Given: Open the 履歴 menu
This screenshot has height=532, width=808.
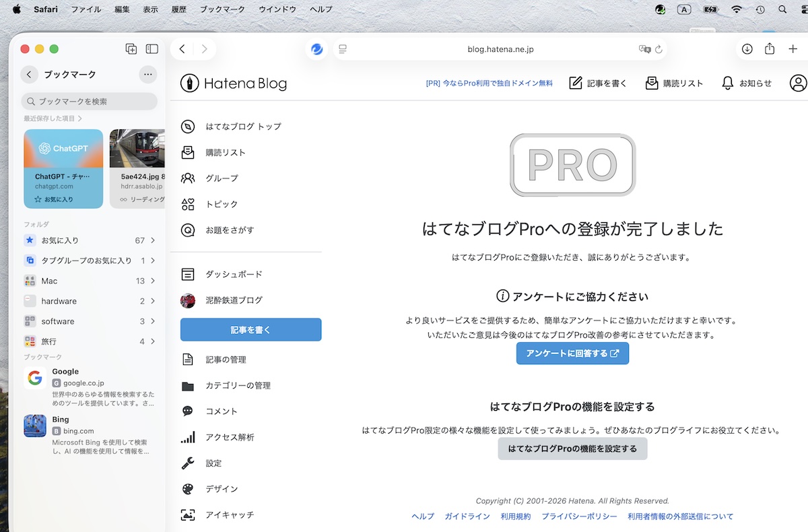Looking at the screenshot, I should (179, 9).
